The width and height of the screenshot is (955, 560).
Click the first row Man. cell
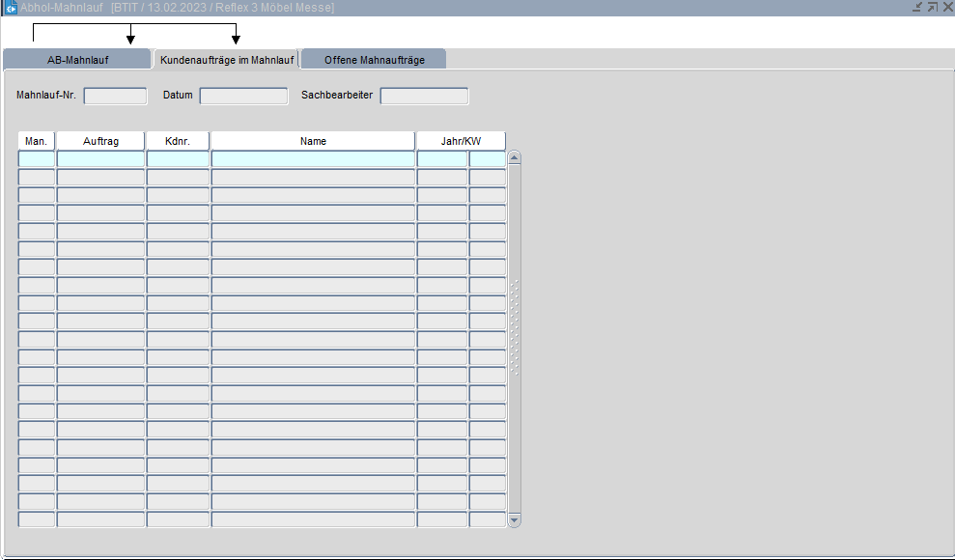tap(37, 158)
